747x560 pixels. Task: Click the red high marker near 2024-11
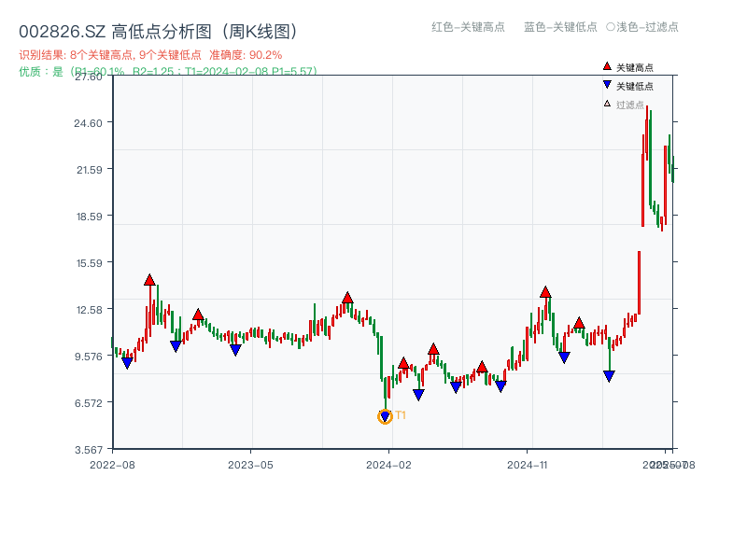tap(545, 292)
